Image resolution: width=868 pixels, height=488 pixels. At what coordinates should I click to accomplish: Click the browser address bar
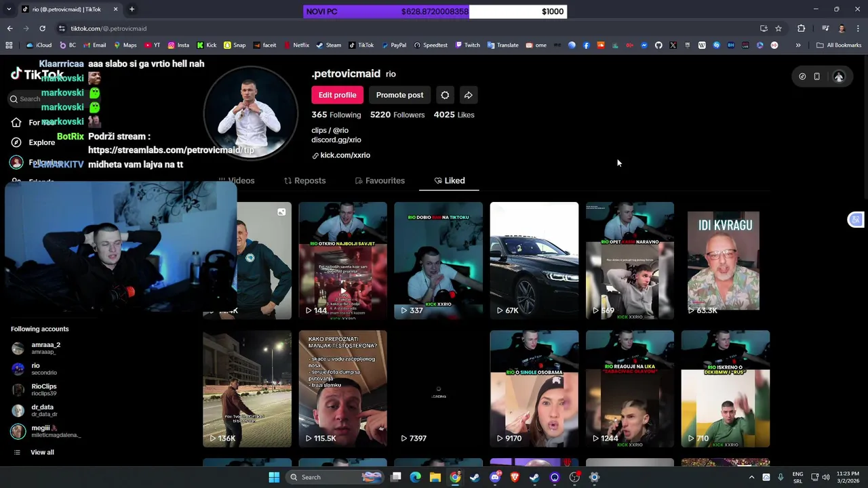pyautogui.click(x=407, y=28)
